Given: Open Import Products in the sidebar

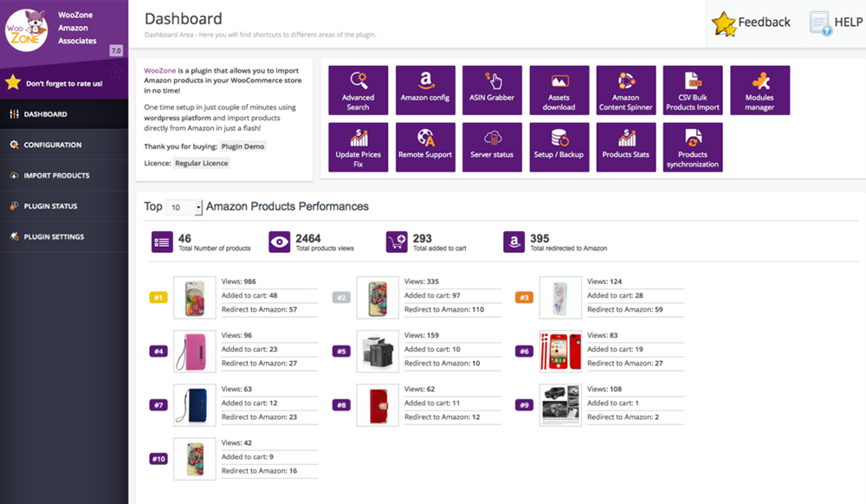Looking at the screenshot, I should pyautogui.click(x=64, y=176).
